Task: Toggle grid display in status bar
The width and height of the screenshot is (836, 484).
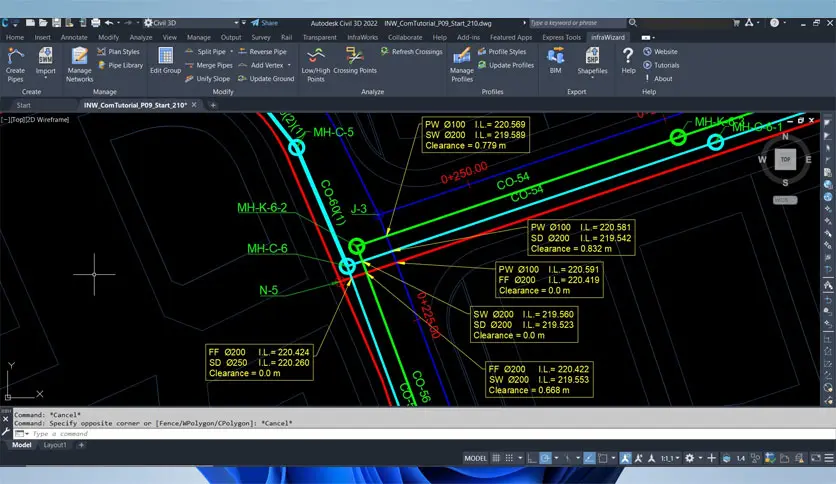Action: pos(496,458)
